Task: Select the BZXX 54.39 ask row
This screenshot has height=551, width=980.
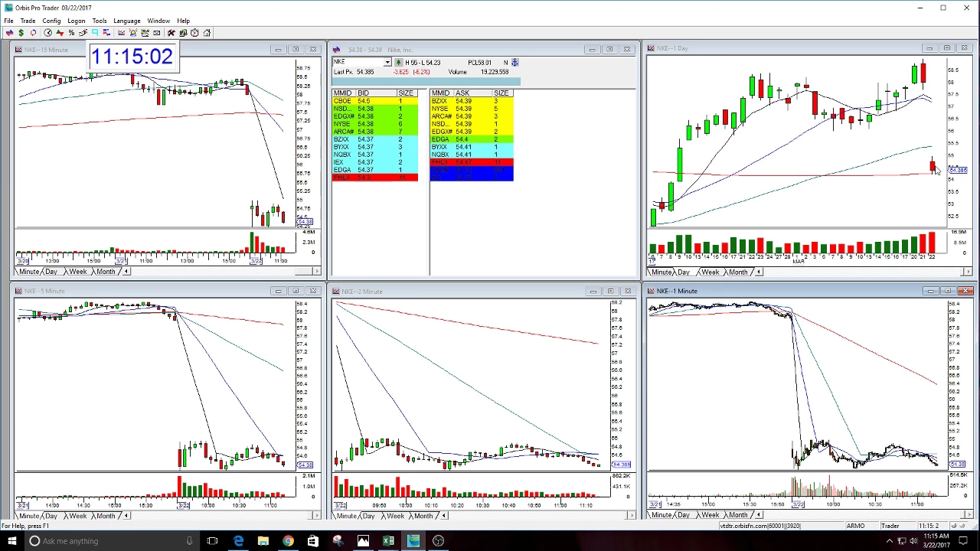Action: pos(472,101)
